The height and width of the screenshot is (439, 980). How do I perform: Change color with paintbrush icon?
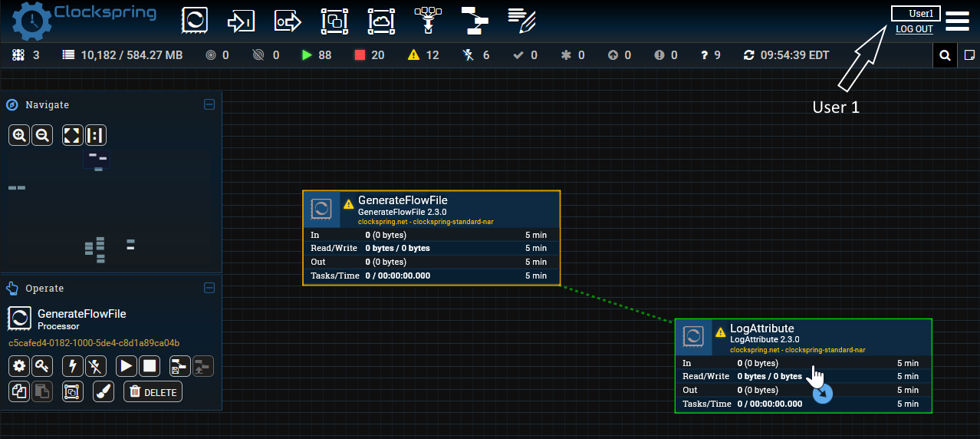pos(104,391)
